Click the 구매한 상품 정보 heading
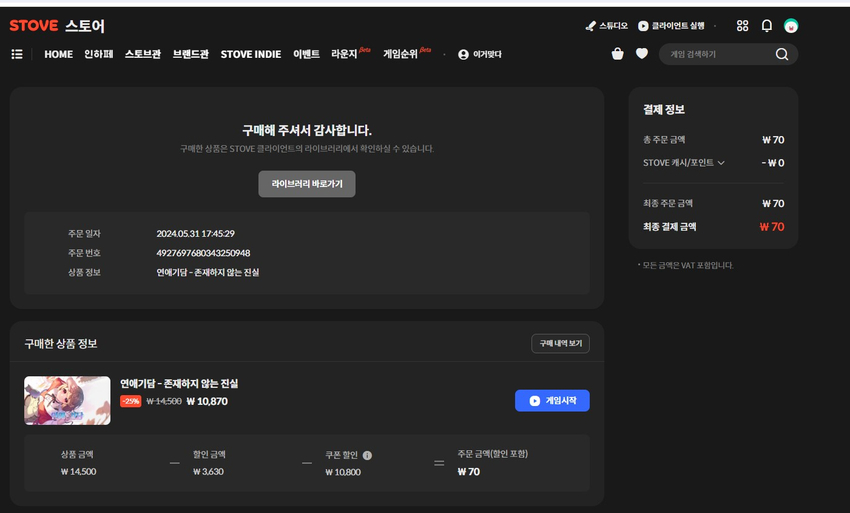Viewport: 850px width, 513px height. click(x=61, y=344)
